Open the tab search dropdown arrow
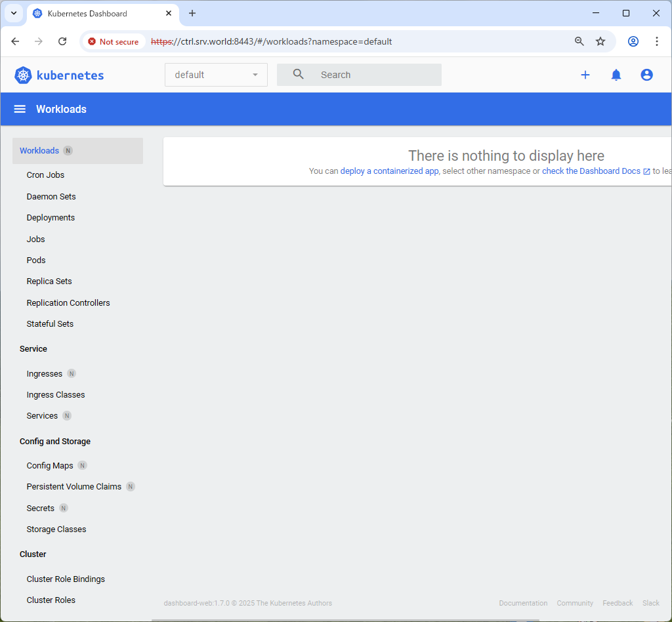This screenshot has width=672, height=622. click(13, 13)
